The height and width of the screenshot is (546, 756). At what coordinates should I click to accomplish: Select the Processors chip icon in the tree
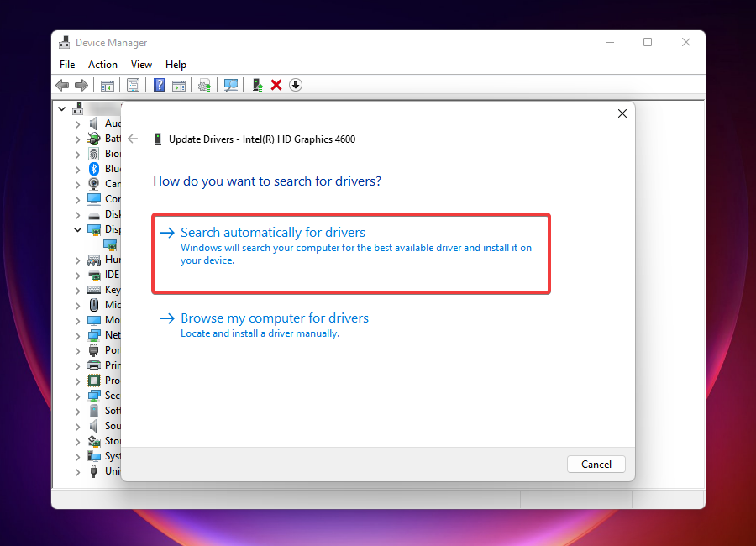pyautogui.click(x=93, y=381)
